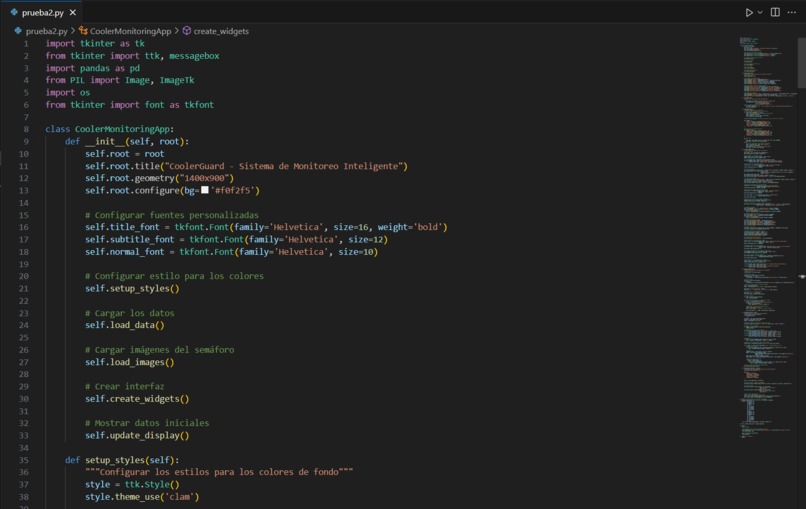806x509 pixels.
Task: Click '__init__' method name on line 9
Action: click(x=105, y=141)
